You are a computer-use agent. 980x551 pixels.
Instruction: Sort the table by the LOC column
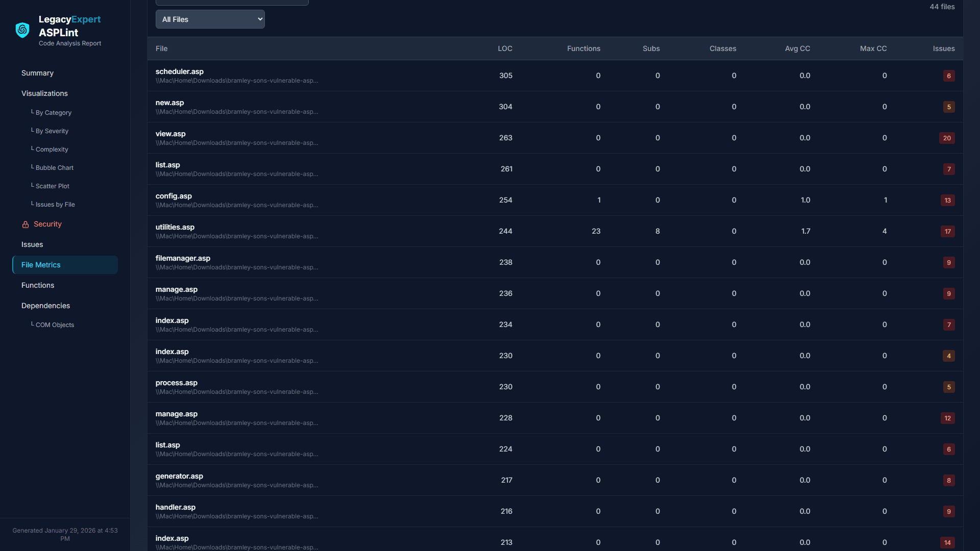pyautogui.click(x=505, y=48)
